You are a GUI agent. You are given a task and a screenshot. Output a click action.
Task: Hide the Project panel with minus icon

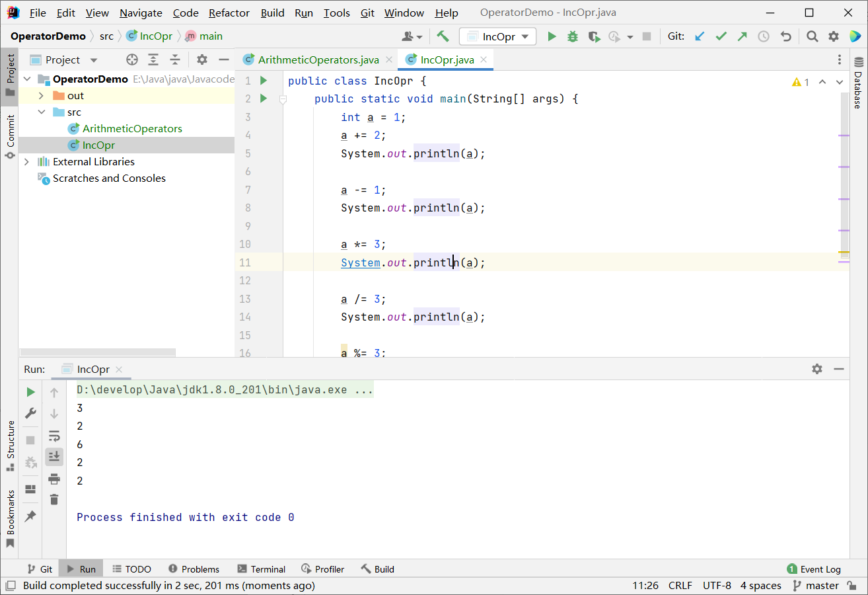223,59
